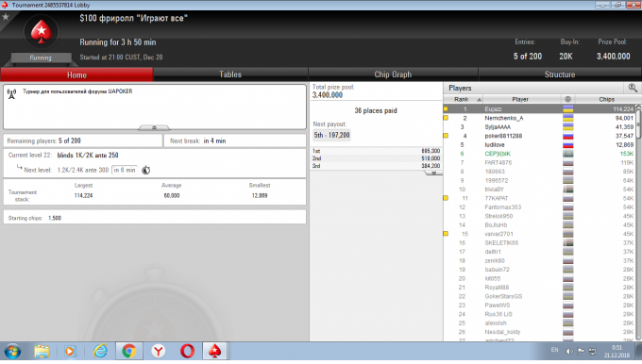642x364 pixels.
Task: Select the Structure tab
Action: click(560, 74)
